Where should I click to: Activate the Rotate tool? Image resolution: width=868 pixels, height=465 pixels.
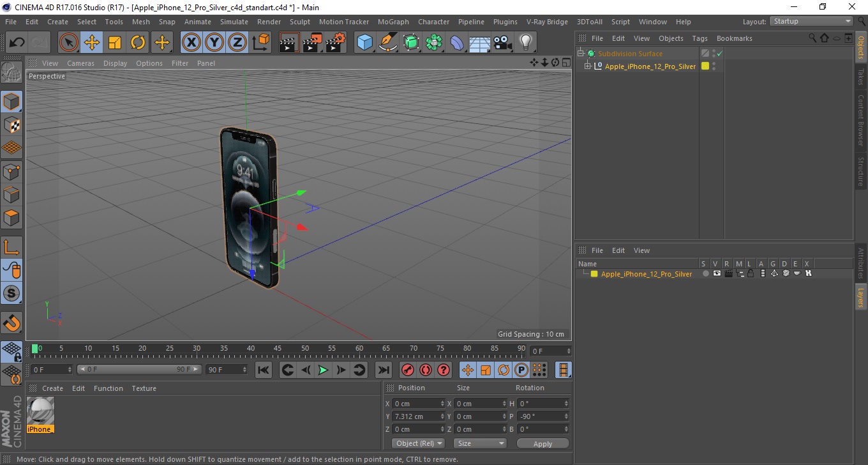pos(138,43)
